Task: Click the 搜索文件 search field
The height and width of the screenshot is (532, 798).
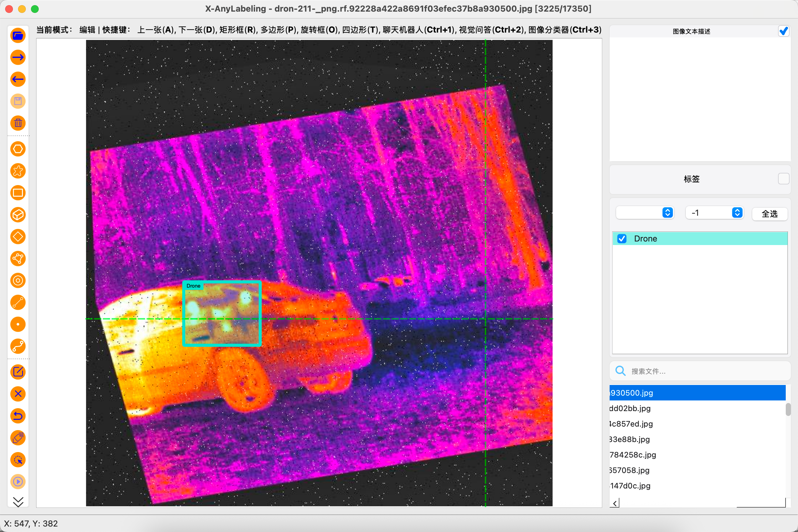Action: (x=699, y=371)
